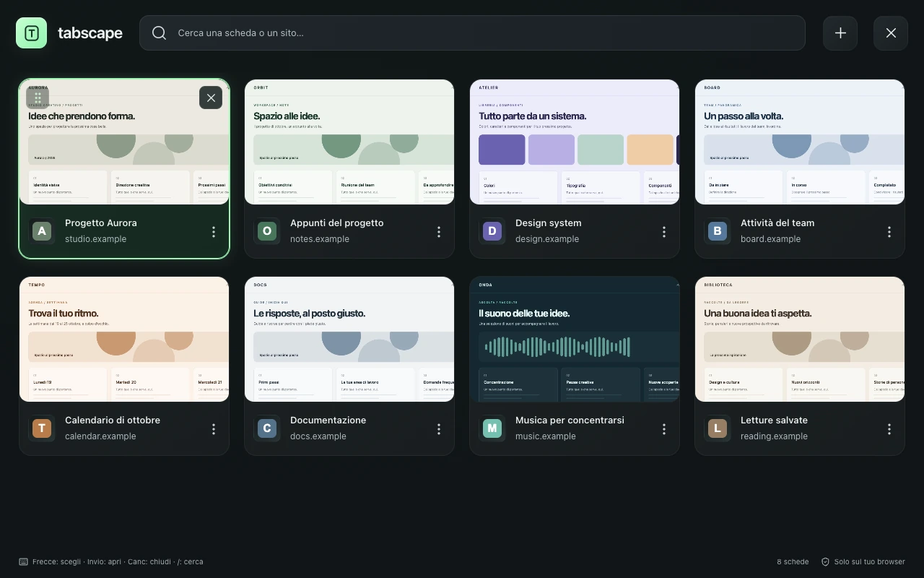Click the 'Documentazione' tab title
924x578 pixels.
pos(328,420)
